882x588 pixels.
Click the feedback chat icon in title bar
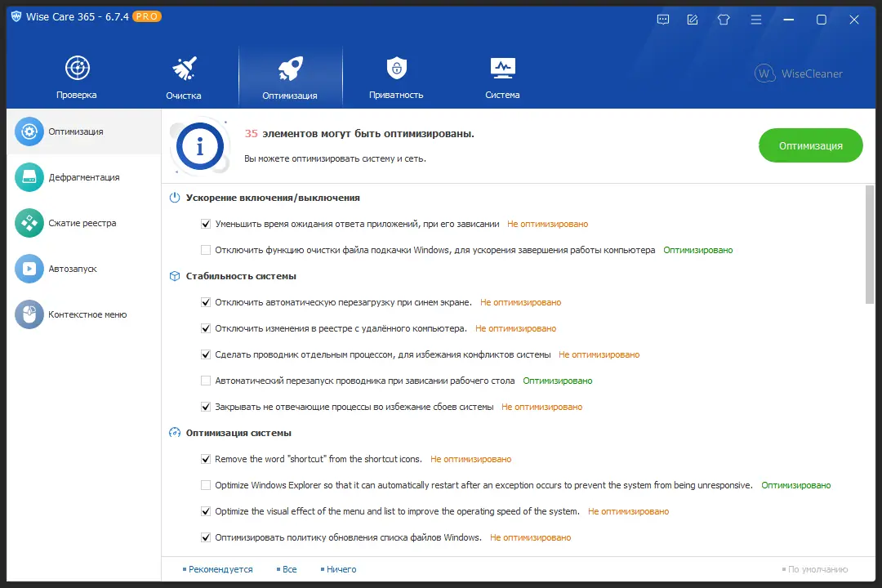click(663, 20)
